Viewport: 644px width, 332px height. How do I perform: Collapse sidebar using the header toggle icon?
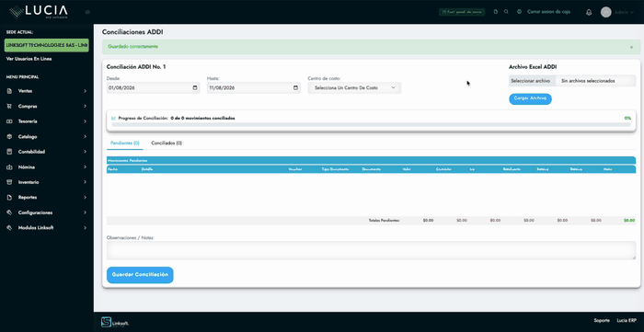click(x=87, y=12)
